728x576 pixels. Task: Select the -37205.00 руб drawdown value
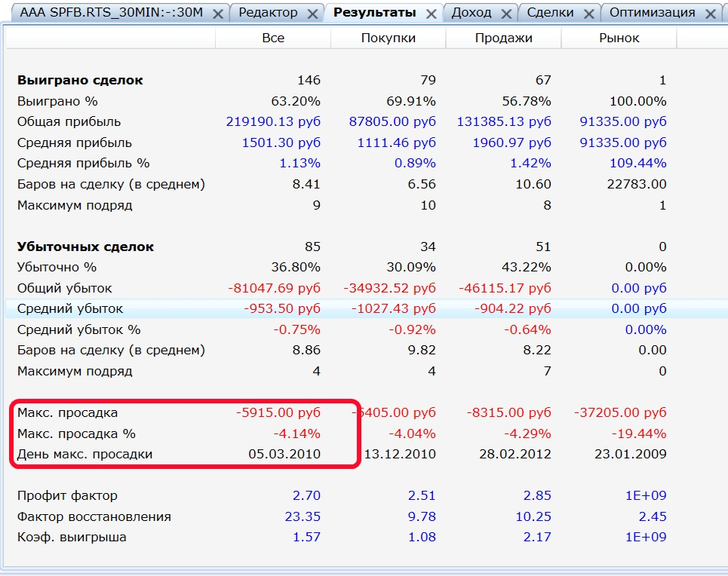[620, 412]
